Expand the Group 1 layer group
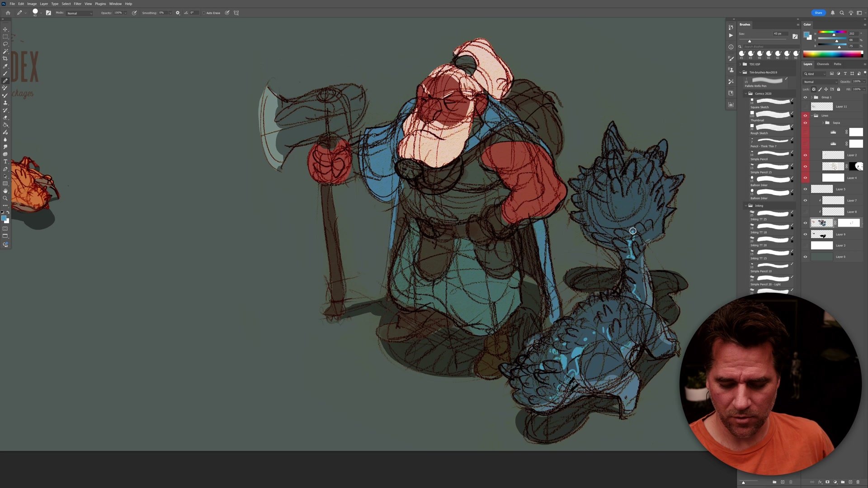The image size is (868, 488). tap(812, 97)
